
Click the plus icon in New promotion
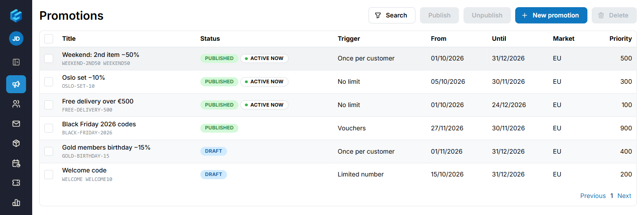525,15
